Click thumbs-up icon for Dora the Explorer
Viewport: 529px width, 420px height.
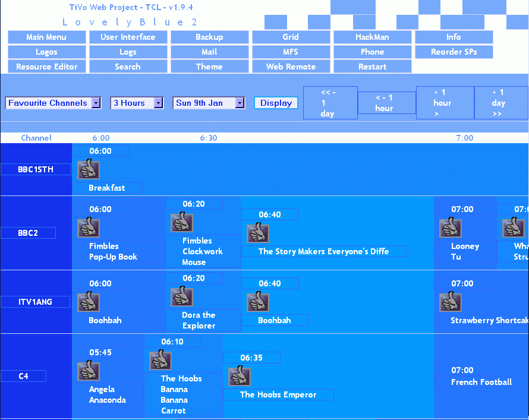pos(182,296)
